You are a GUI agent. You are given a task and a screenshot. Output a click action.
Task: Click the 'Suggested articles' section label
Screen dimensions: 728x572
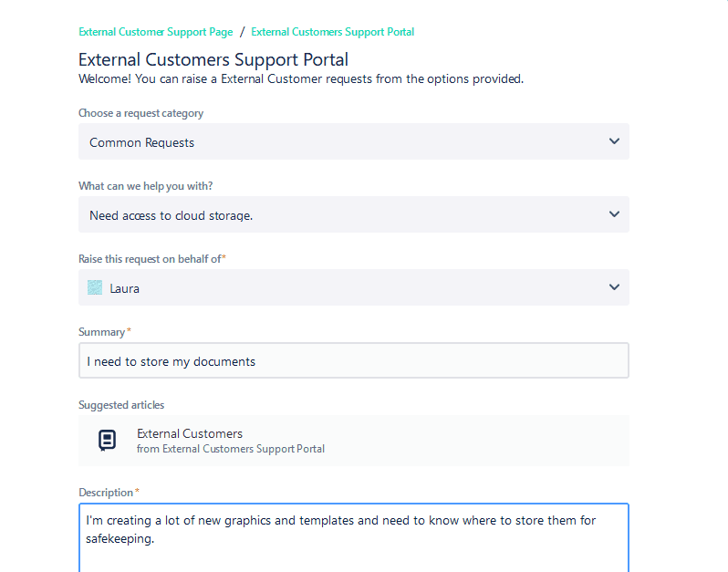click(121, 405)
